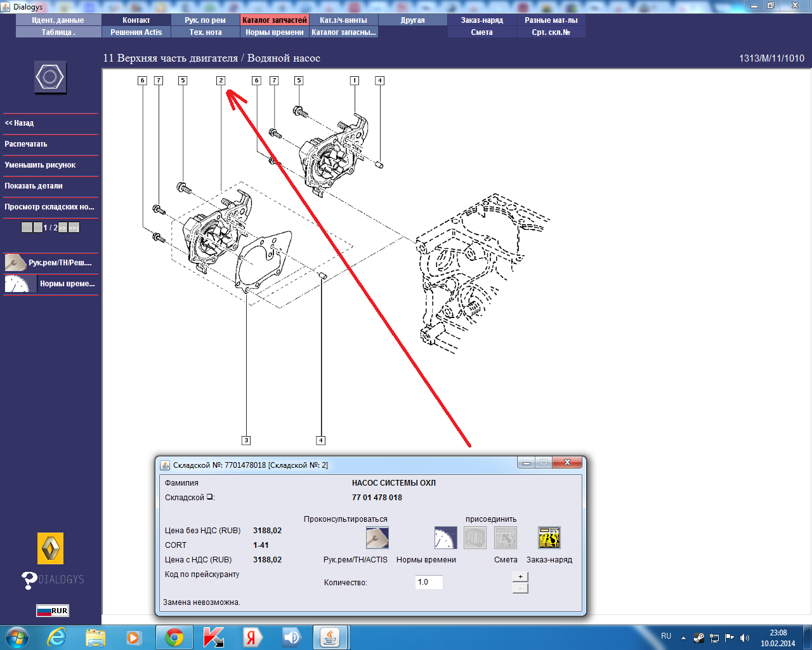Click the Количество quantity input field
Screen dimensions: 812x650
point(429,582)
